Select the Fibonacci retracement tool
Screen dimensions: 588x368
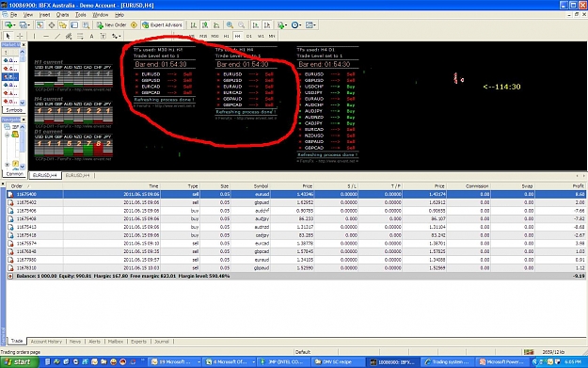pos(80,36)
